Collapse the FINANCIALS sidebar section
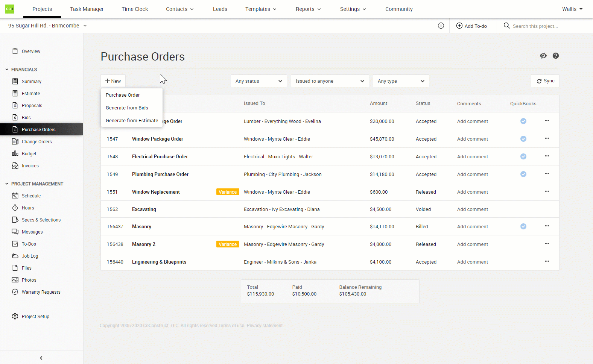This screenshot has width=593, height=364. (7, 70)
